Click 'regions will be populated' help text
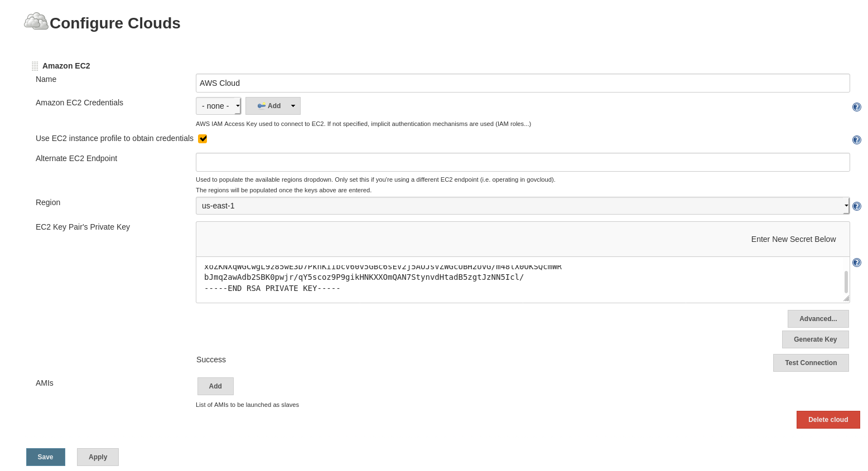The width and height of the screenshot is (868, 471). pos(283,190)
